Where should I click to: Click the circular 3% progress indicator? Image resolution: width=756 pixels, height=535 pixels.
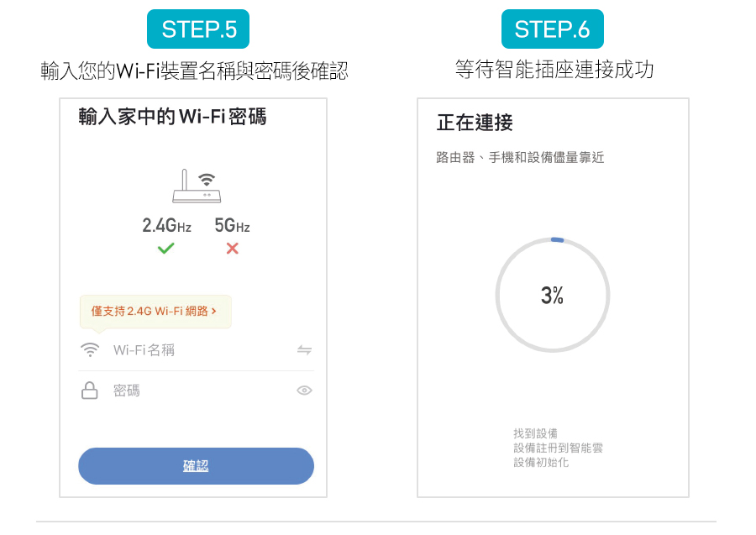click(x=553, y=295)
